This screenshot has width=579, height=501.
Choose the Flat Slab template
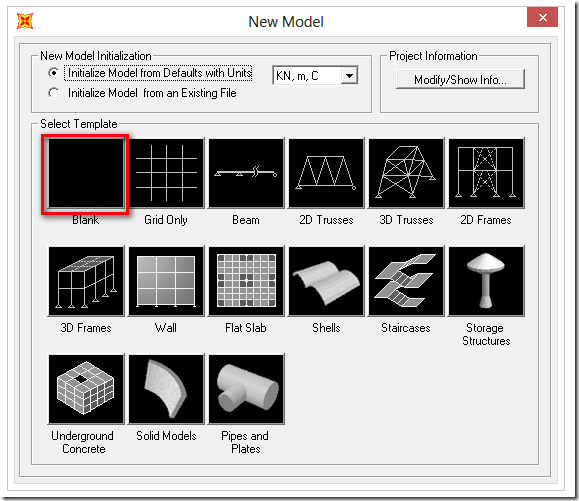pos(246,281)
